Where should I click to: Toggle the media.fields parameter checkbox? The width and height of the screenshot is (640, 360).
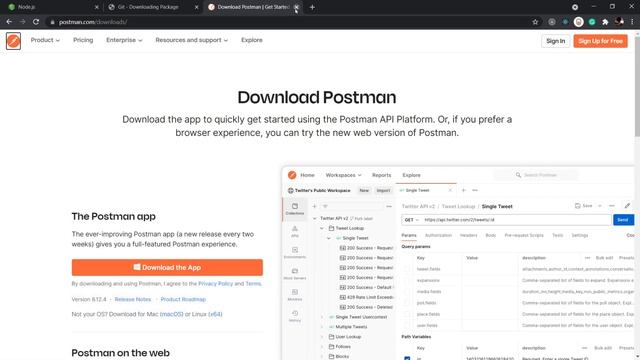(x=407, y=292)
